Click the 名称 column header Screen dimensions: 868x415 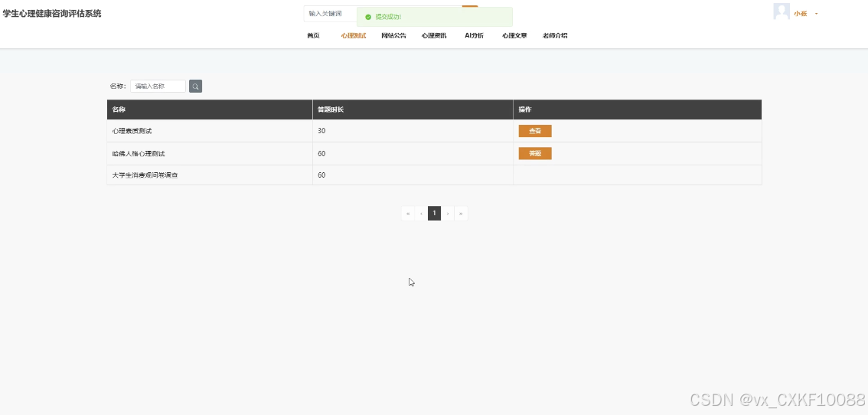point(209,109)
